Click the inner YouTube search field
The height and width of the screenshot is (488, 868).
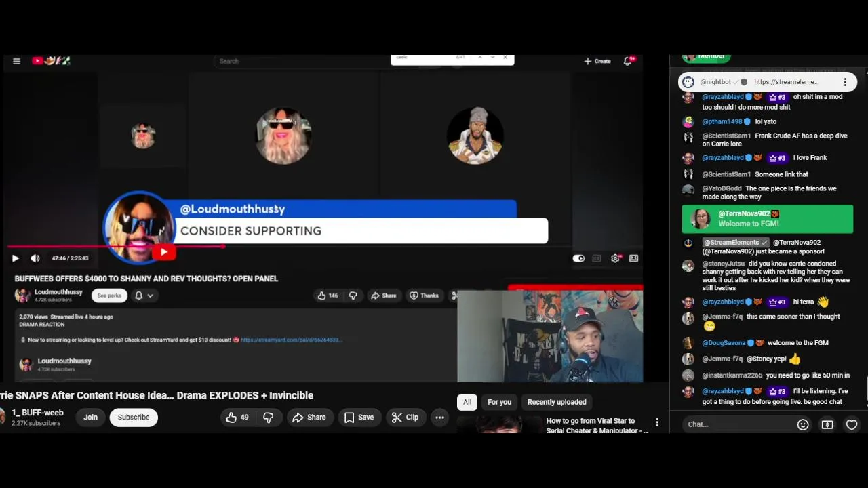pyautogui.click(x=302, y=61)
